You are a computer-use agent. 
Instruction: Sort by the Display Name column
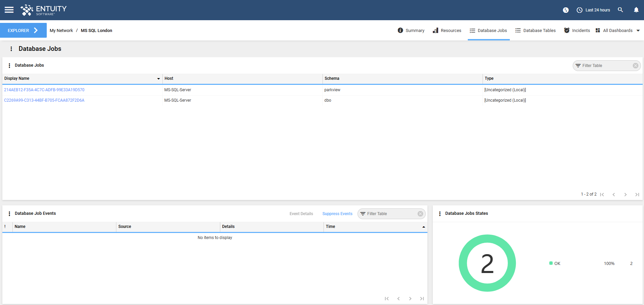pyautogui.click(x=82, y=78)
